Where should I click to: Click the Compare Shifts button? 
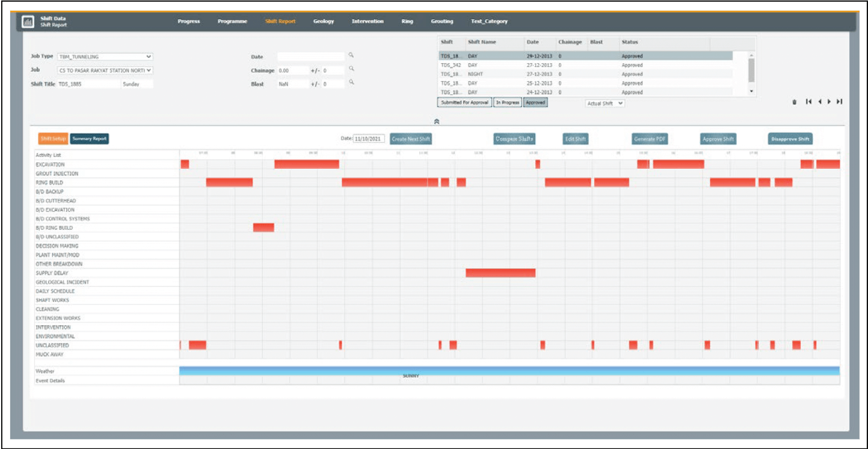tap(514, 139)
